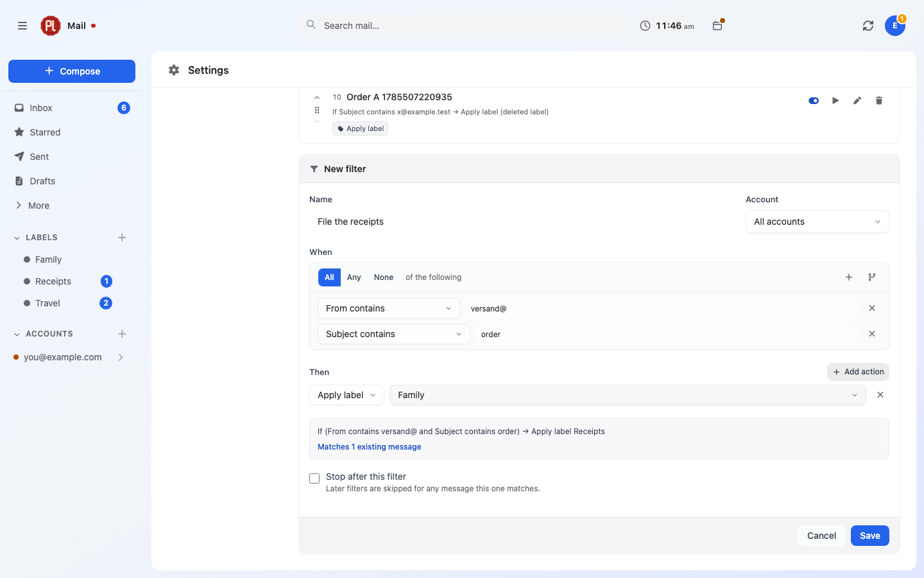The height and width of the screenshot is (578, 924).
Task: Open the Inbox folder
Action: coord(72,108)
